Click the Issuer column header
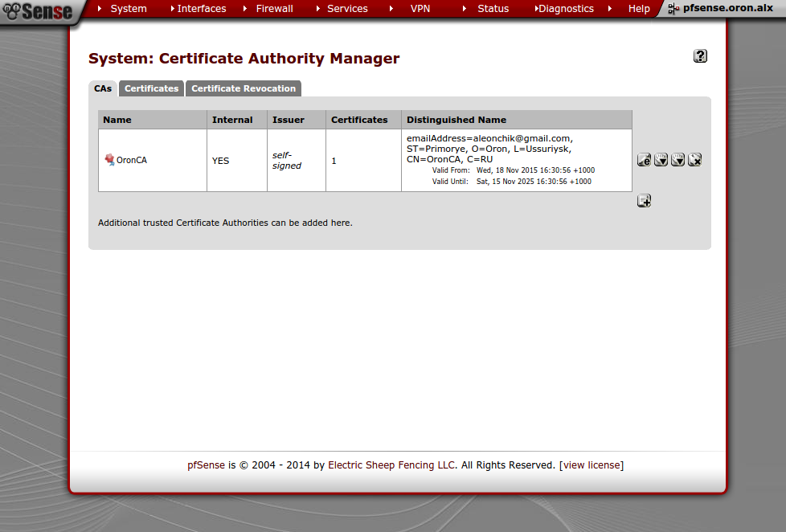The image size is (786, 532). pos(297,120)
